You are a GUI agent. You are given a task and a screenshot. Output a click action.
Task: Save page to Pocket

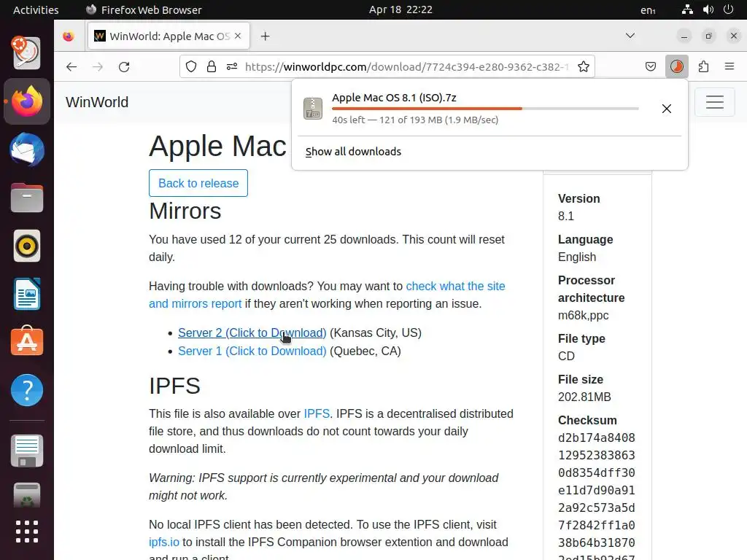click(651, 66)
